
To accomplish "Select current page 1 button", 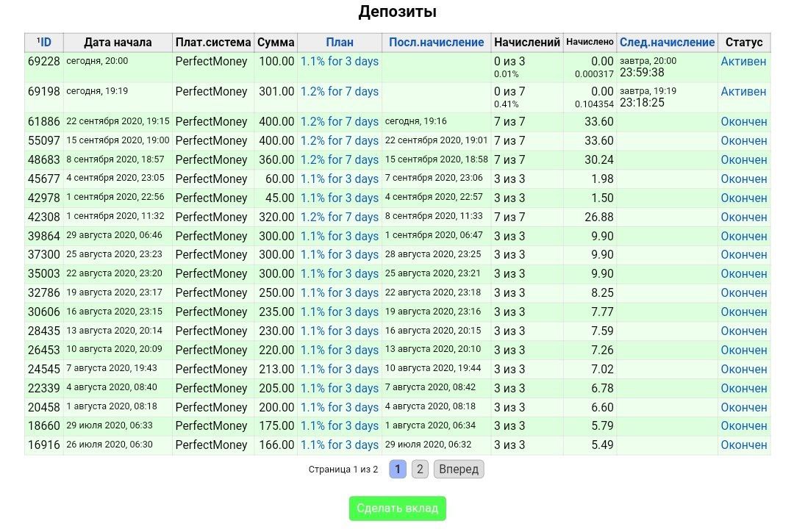I will click(x=398, y=470).
